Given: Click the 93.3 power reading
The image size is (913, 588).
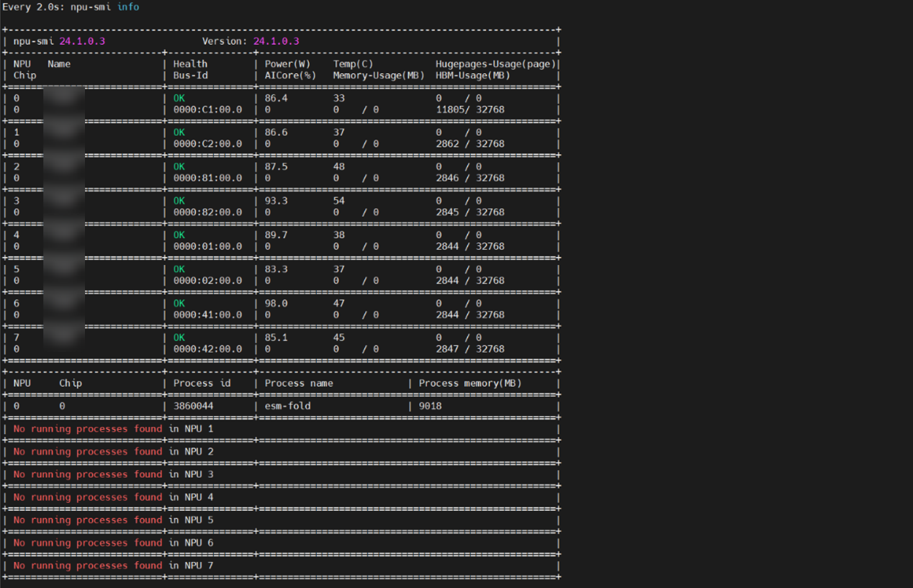Looking at the screenshot, I should 276,201.
